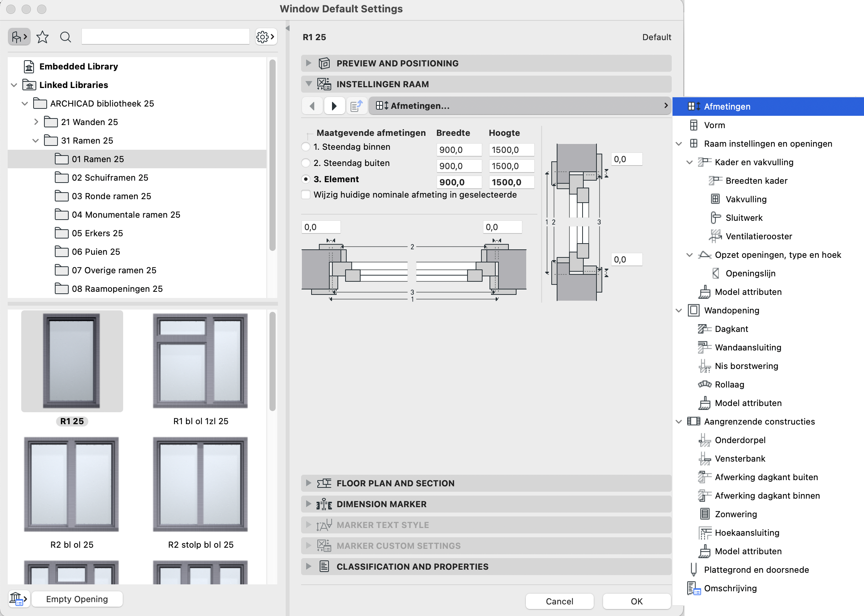Select 04 Monumentale ramen 25 folder
The width and height of the screenshot is (864, 616).
126,215
